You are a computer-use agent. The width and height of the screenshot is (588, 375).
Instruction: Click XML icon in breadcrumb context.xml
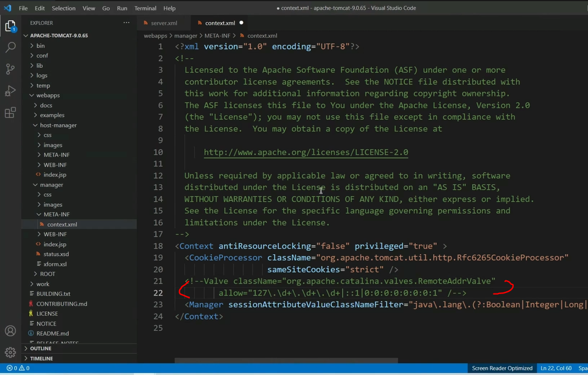242,35
